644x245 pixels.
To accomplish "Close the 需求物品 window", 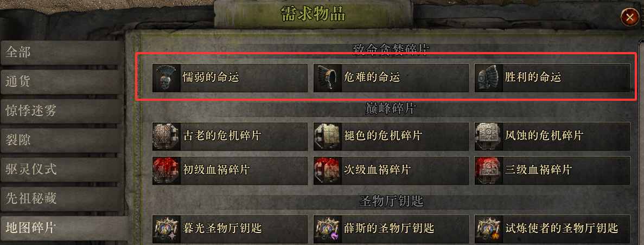I will [x=630, y=18].
